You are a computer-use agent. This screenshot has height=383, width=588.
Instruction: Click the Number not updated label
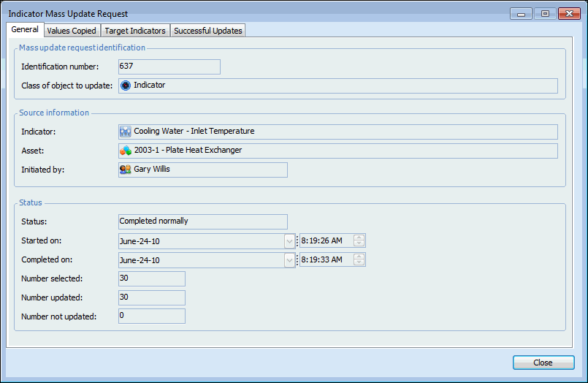(x=59, y=316)
